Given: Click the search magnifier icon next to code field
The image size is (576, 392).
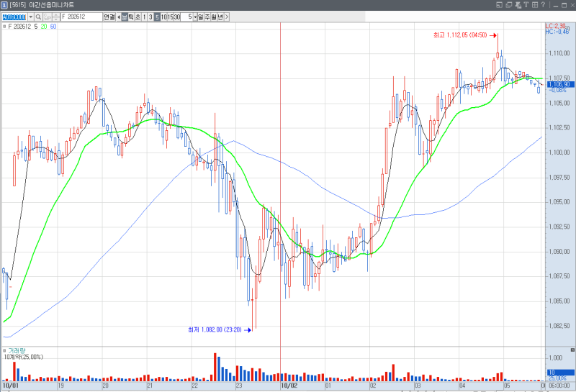Looking at the screenshot, I should point(38,17).
